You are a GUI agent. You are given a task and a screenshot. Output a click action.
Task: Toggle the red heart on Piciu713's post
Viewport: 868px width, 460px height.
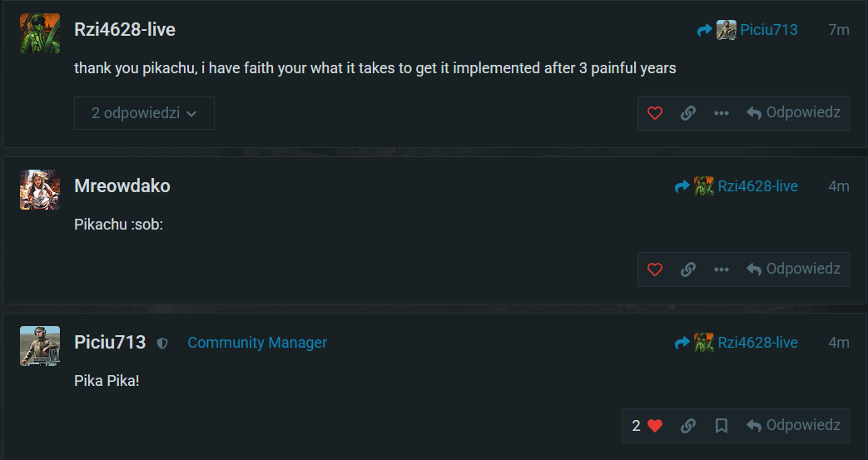pyautogui.click(x=655, y=425)
